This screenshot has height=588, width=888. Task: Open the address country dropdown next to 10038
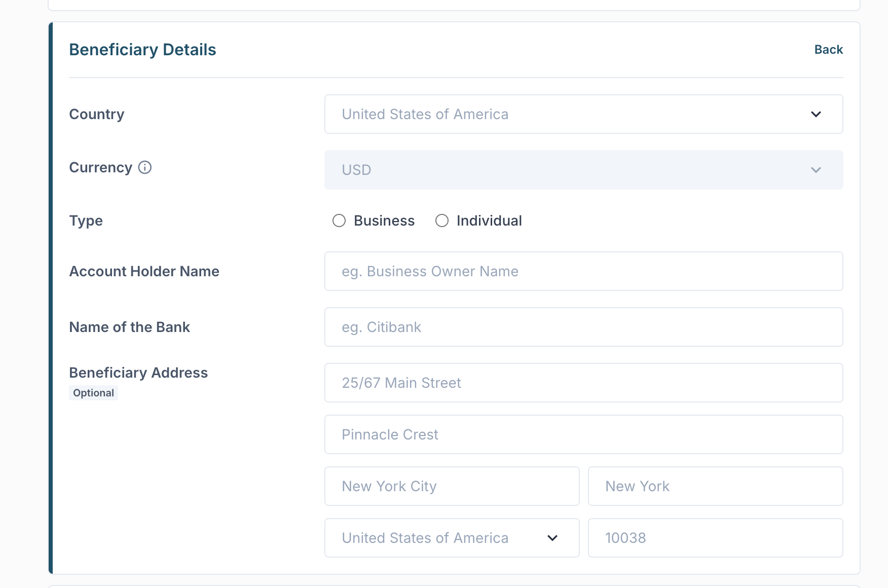pyautogui.click(x=452, y=538)
